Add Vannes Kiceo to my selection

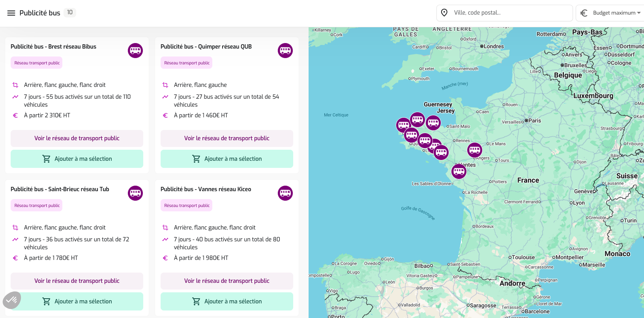(x=227, y=301)
